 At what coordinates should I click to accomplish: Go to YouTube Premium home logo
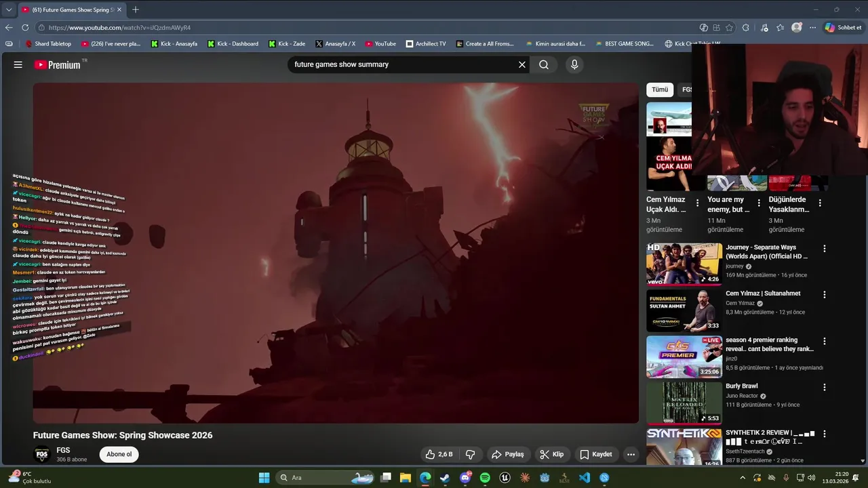(x=58, y=64)
